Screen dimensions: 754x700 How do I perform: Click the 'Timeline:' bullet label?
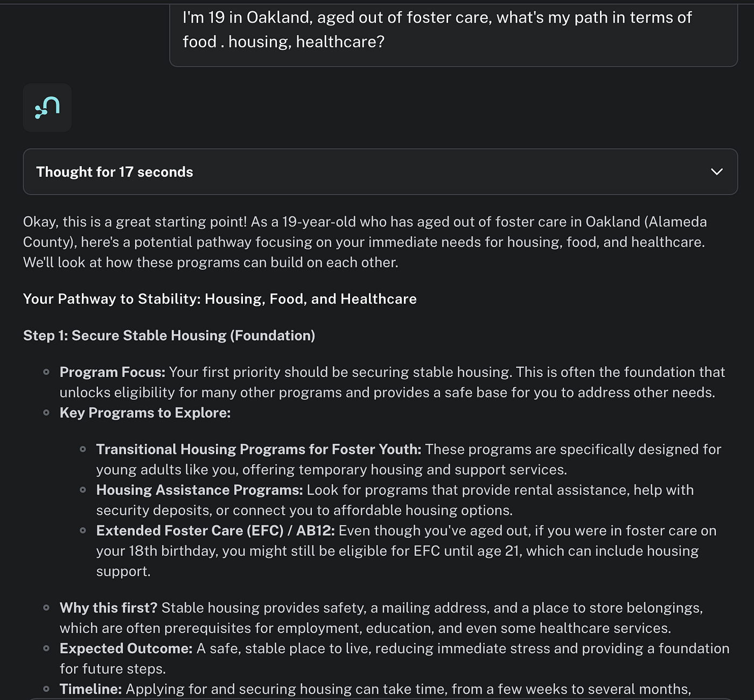(91, 689)
